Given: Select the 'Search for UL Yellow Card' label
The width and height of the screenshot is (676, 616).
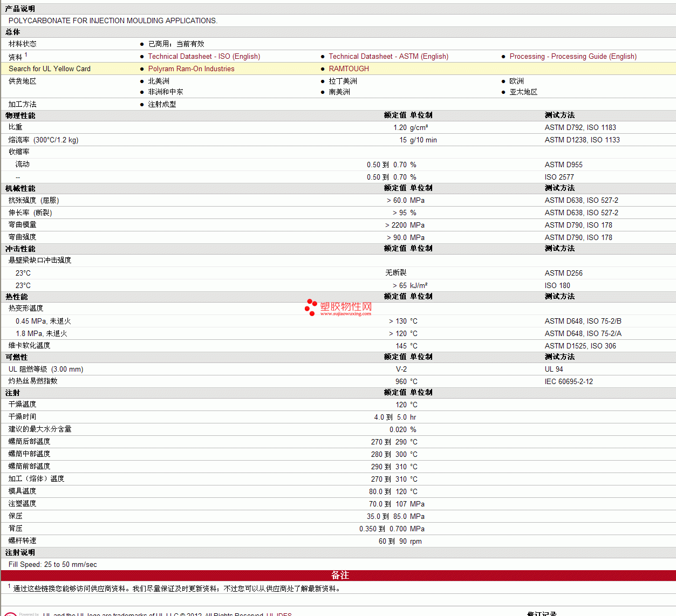Looking at the screenshot, I should 50,69.
